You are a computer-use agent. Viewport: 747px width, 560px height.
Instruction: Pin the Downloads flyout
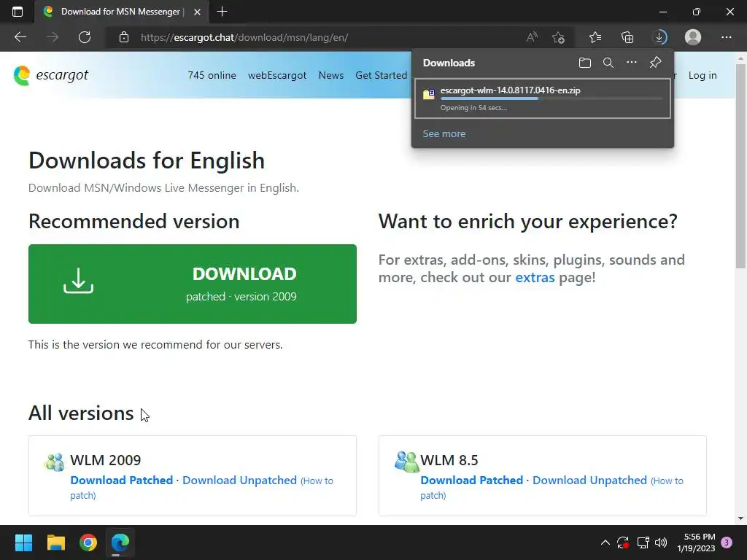[656, 63]
